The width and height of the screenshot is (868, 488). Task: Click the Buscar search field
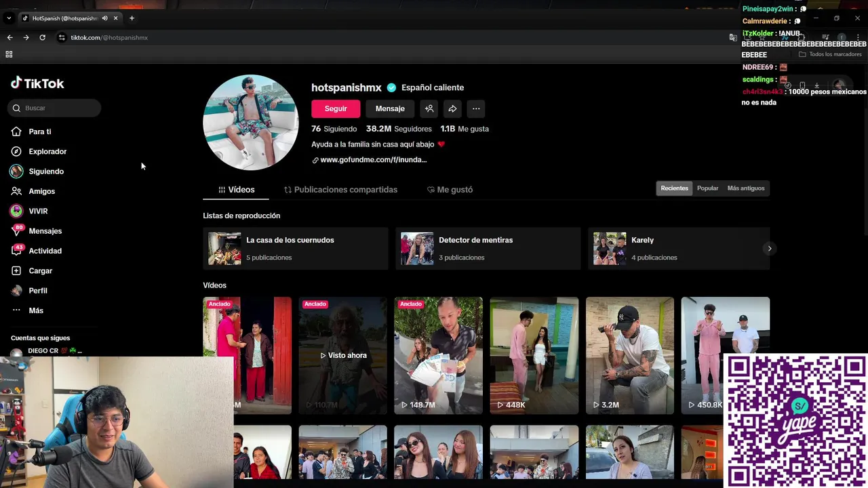point(55,108)
